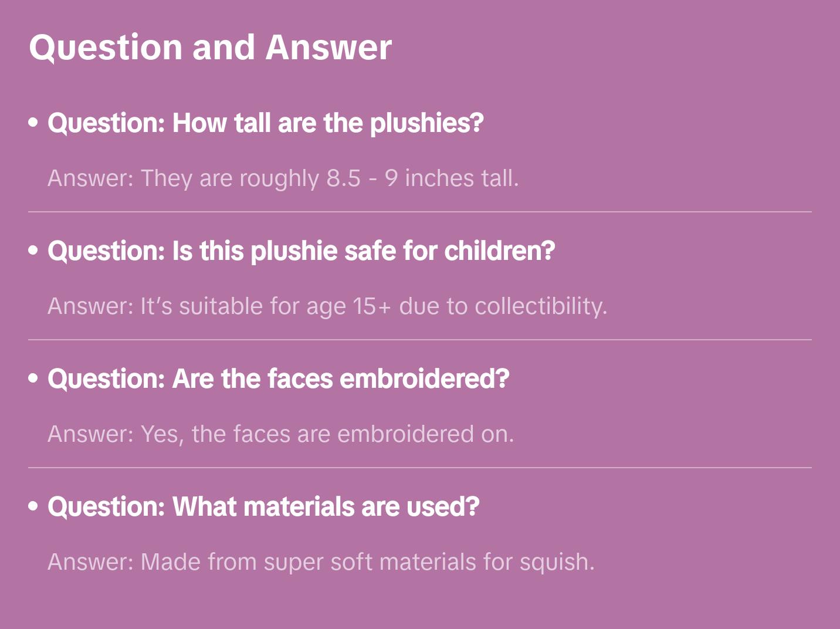Viewport: 840px width, 629px height.
Task: Click the bullet beside the child safety question
Action: tap(33, 251)
